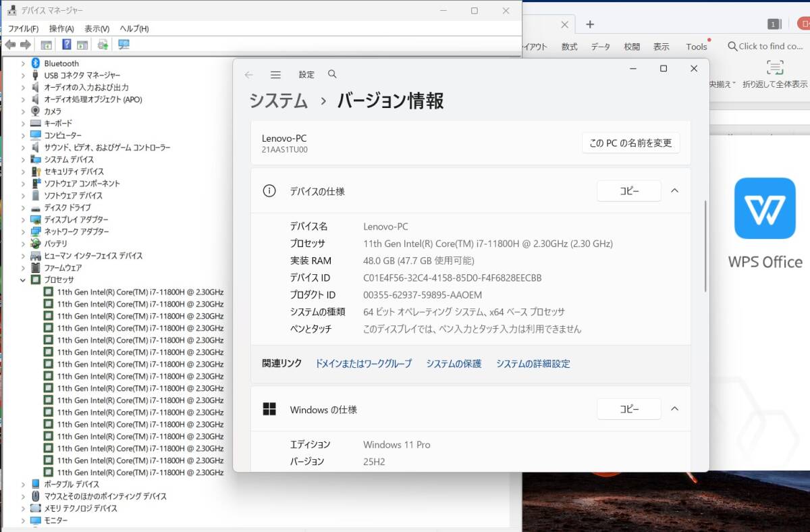The image size is (810, 532).
Task: Open the システムの保護 link
Action: (x=454, y=363)
